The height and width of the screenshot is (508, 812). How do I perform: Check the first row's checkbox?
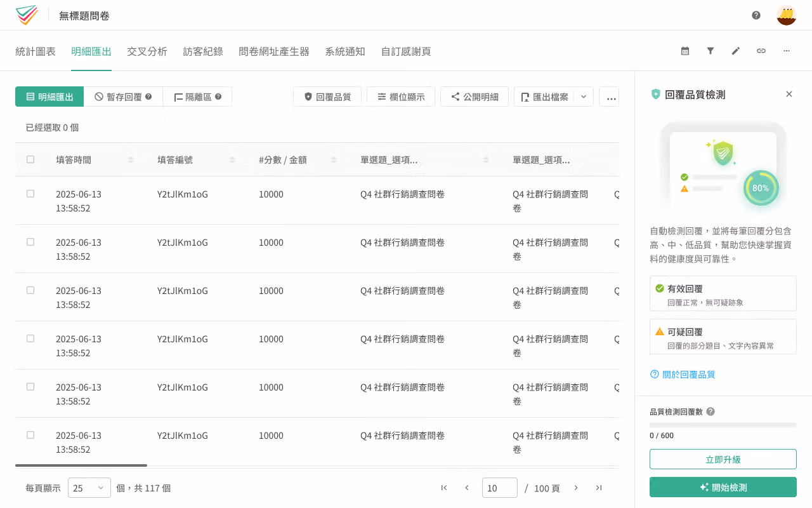click(30, 194)
